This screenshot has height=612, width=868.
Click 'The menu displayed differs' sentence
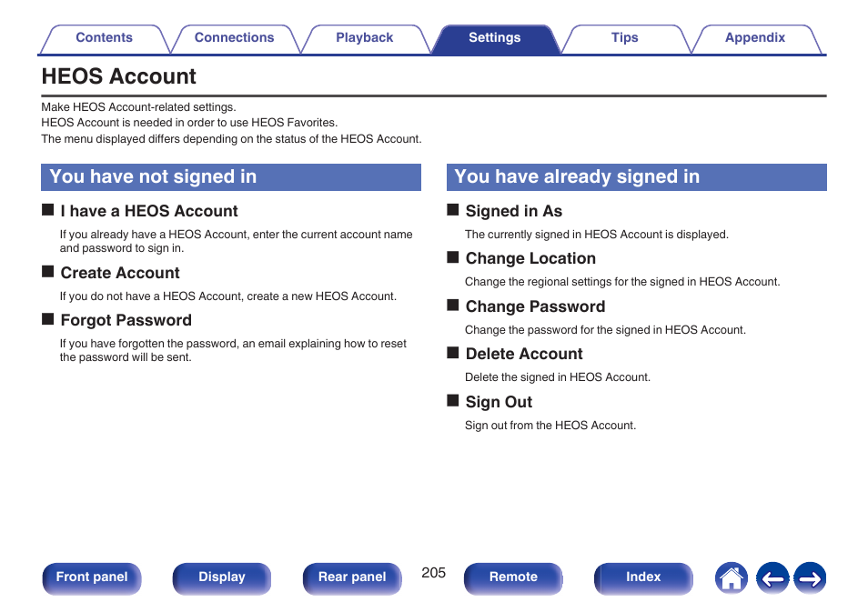tap(231, 139)
